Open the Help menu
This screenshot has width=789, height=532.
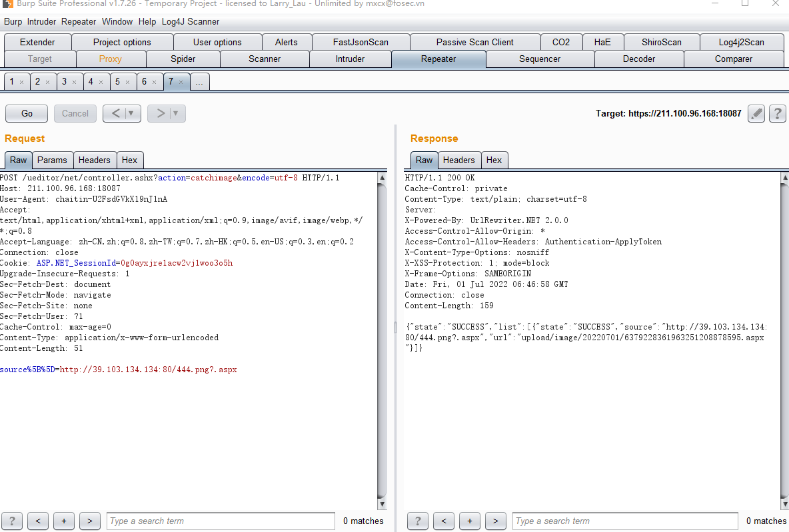(x=147, y=21)
